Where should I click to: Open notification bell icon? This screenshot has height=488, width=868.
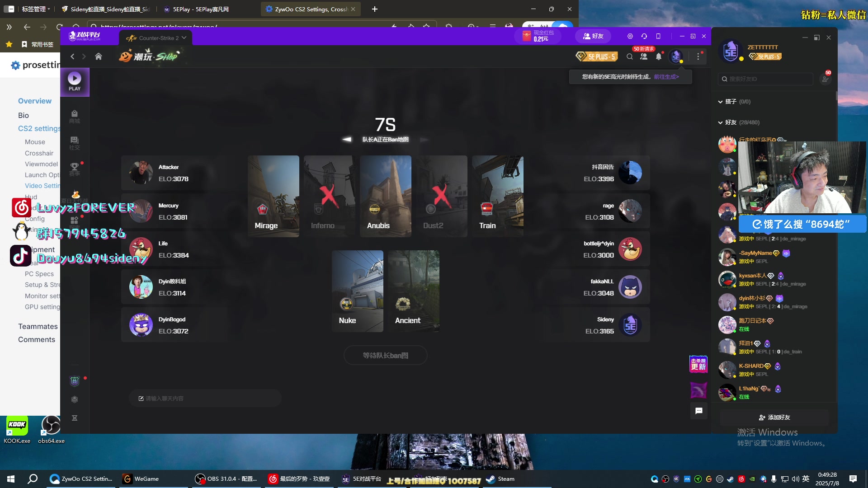click(x=659, y=56)
